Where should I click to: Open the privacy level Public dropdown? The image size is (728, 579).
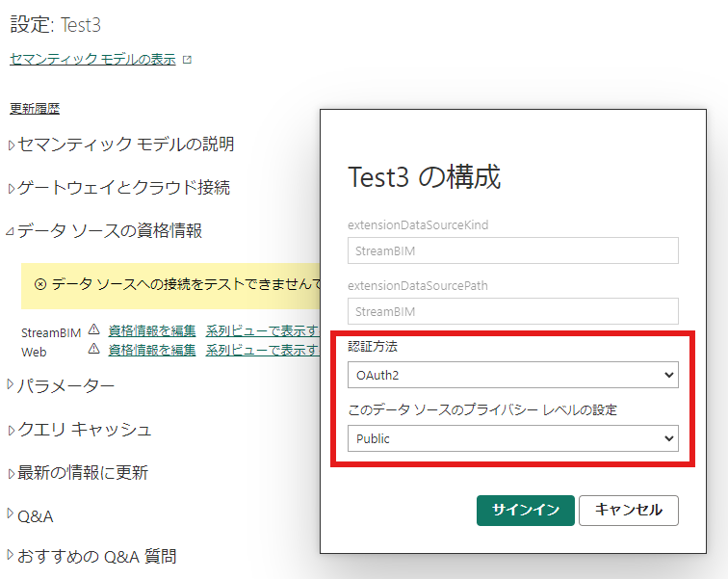[512, 438]
